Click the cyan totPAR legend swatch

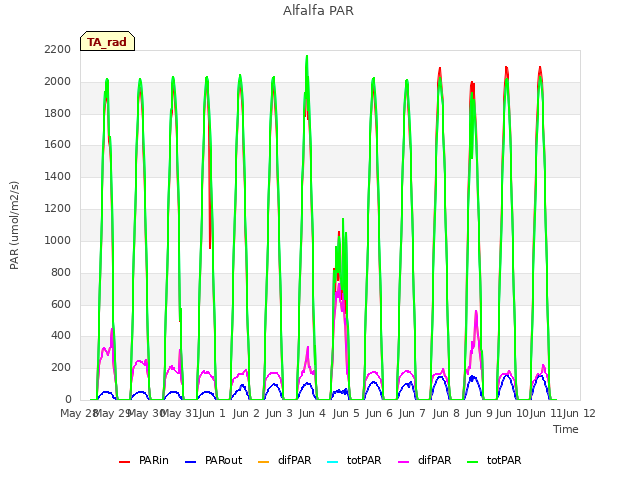[333, 462]
